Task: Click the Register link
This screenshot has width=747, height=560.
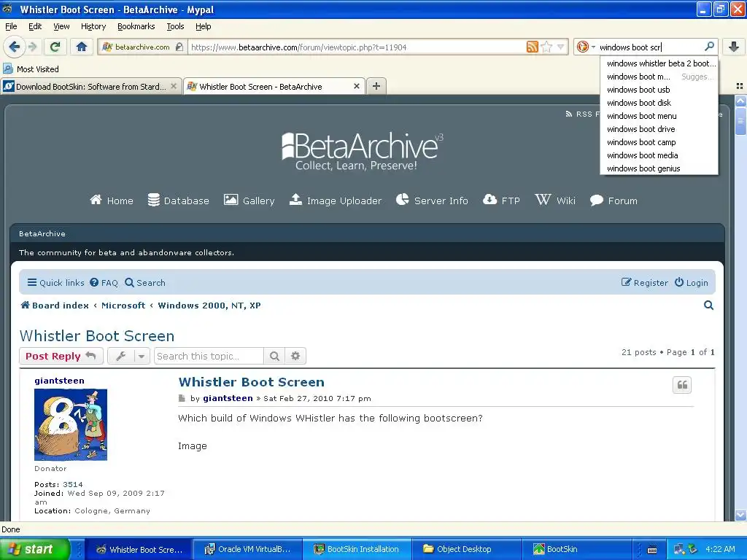Action: 645,282
